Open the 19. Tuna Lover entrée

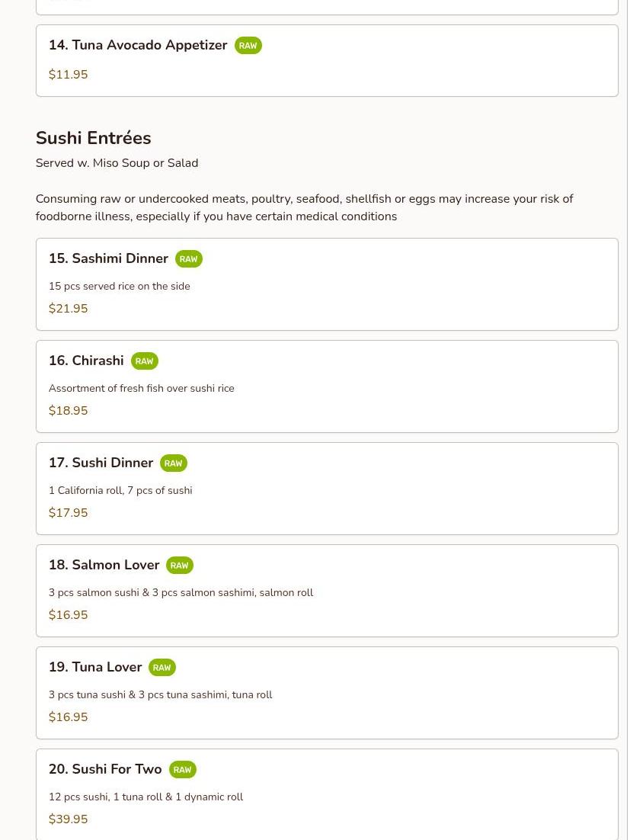[95, 668]
